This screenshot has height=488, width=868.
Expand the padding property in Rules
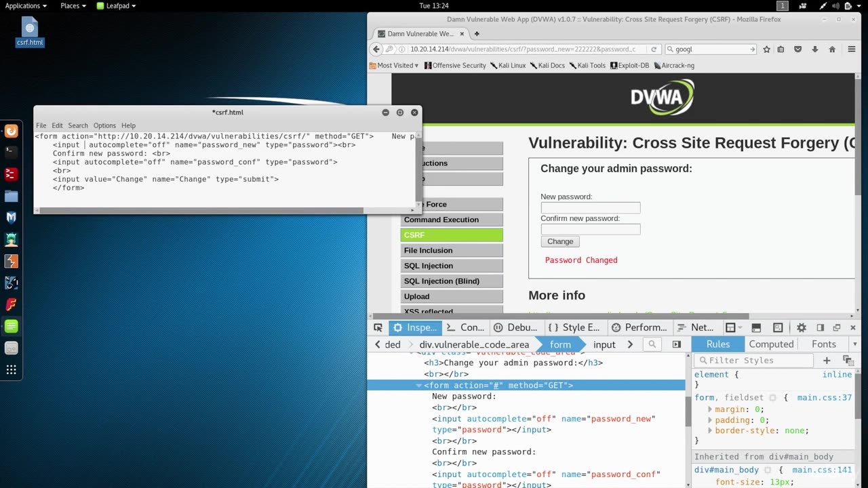(710, 420)
